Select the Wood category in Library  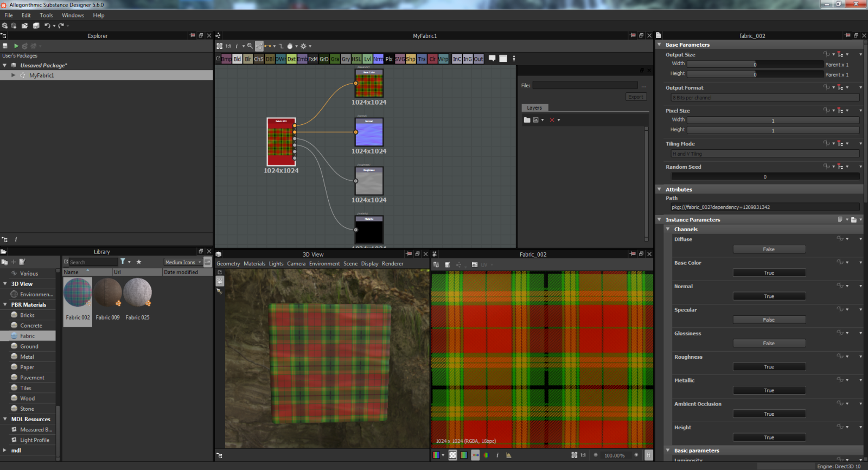point(28,398)
